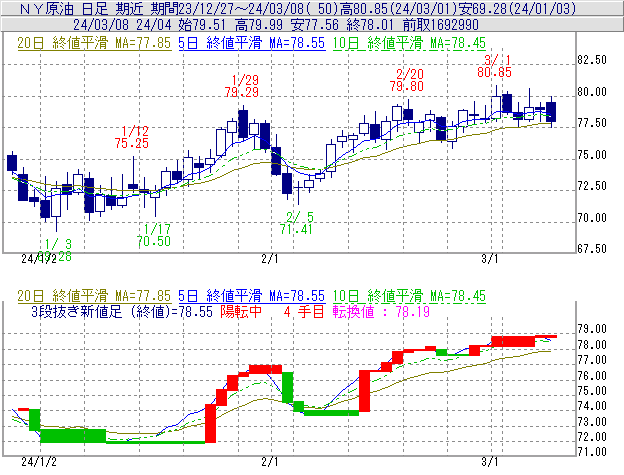This screenshot has width=624, height=475.
Task: Click the 終78.01 closing value in header
Action: 370,25
